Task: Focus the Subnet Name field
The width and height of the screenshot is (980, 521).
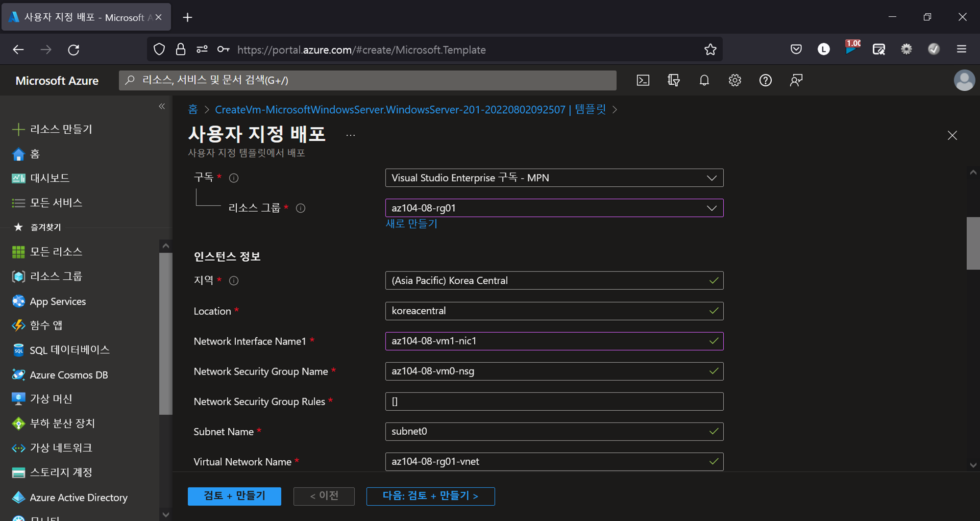Action: [554, 431]
